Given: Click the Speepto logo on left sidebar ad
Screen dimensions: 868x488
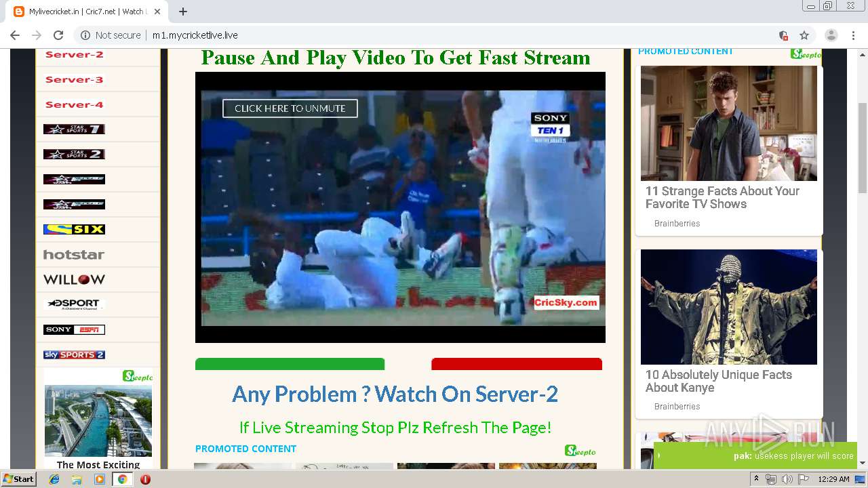Looking at the screenshot, I should [138, 375].
